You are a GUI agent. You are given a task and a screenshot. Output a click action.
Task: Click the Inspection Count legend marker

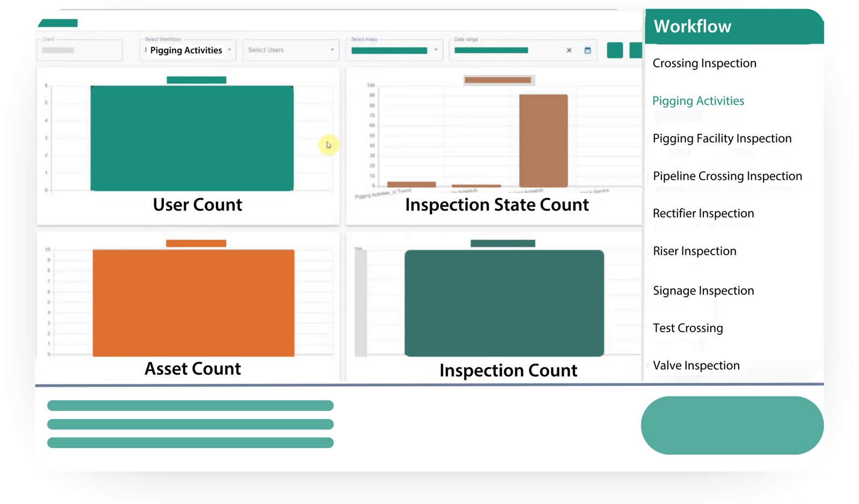(x=503, y=244)
